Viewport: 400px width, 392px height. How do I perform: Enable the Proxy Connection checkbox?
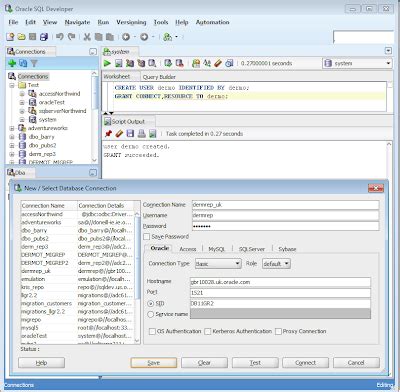pos(278,331)
